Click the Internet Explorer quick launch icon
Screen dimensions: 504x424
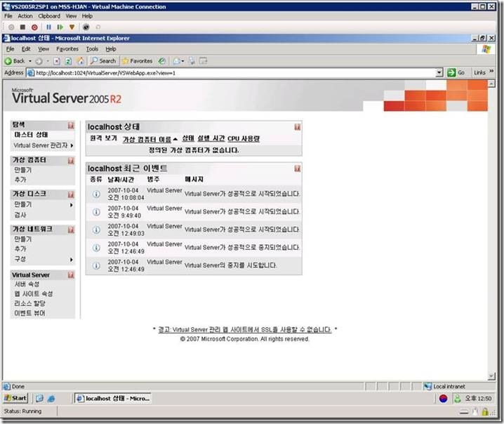51,399
